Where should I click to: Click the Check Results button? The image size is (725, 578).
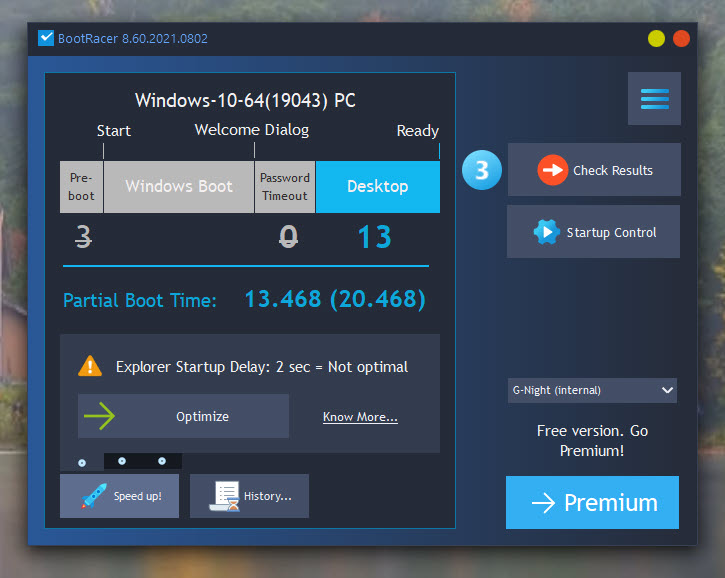(594, 170)
